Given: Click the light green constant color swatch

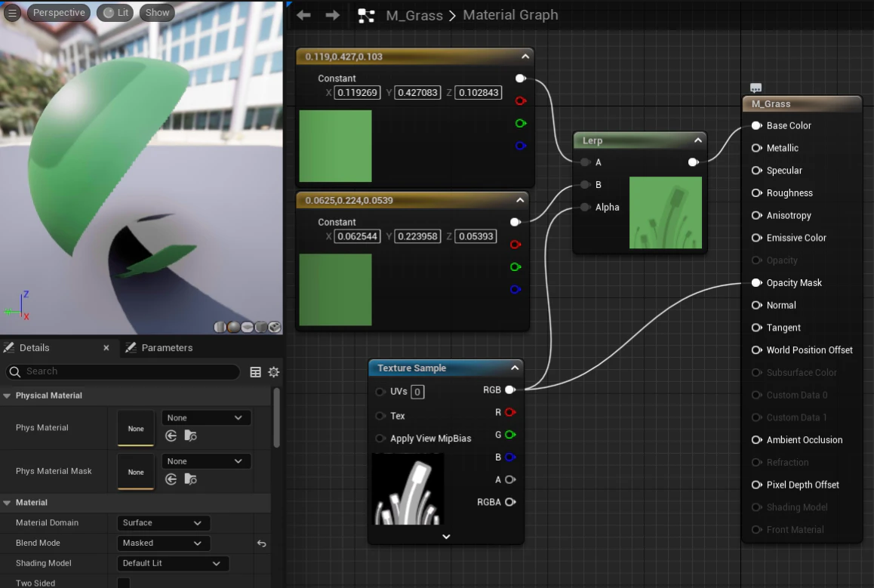Looking at the screenshot, I should [336, 146].
